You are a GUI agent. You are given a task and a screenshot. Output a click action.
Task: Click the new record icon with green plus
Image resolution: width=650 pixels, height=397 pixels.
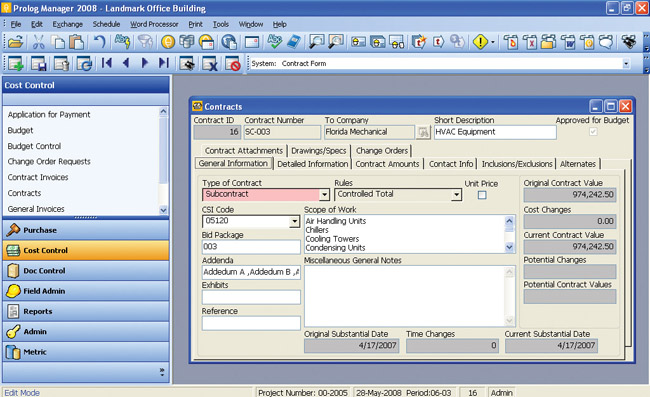(x=16, y=63)
